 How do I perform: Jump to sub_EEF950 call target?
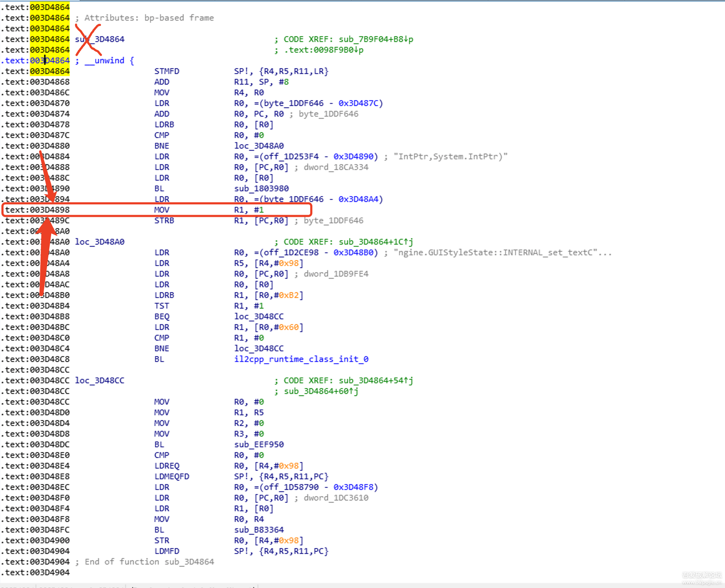pyautogui.click(x=259, y=444)
